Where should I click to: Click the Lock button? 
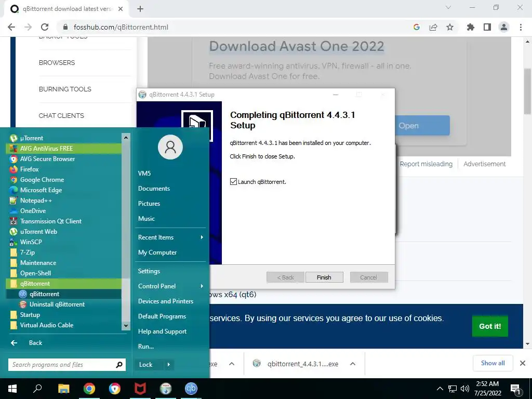click(149, 365)
